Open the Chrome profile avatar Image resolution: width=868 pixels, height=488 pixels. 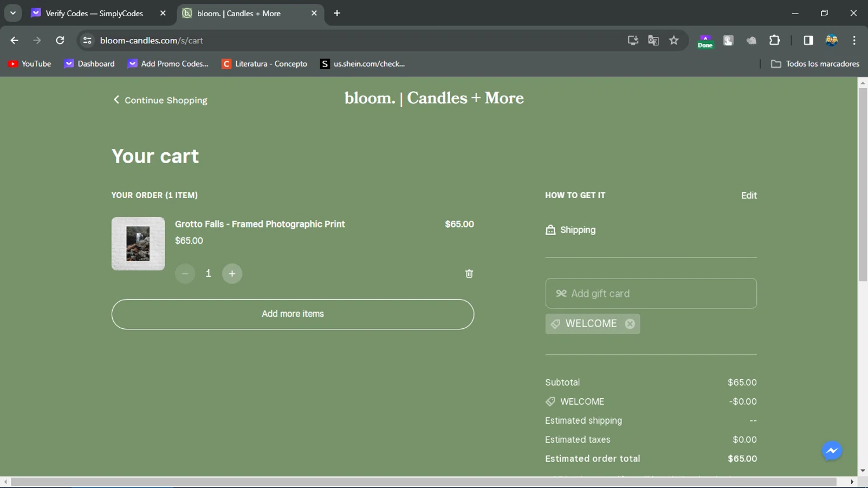(832, 41)
